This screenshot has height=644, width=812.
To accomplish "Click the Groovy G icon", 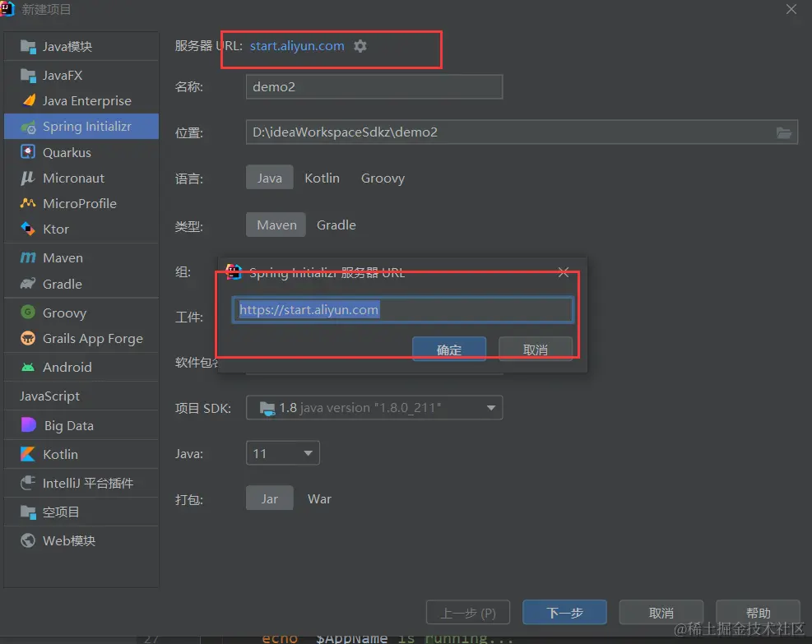I will 28,313.
